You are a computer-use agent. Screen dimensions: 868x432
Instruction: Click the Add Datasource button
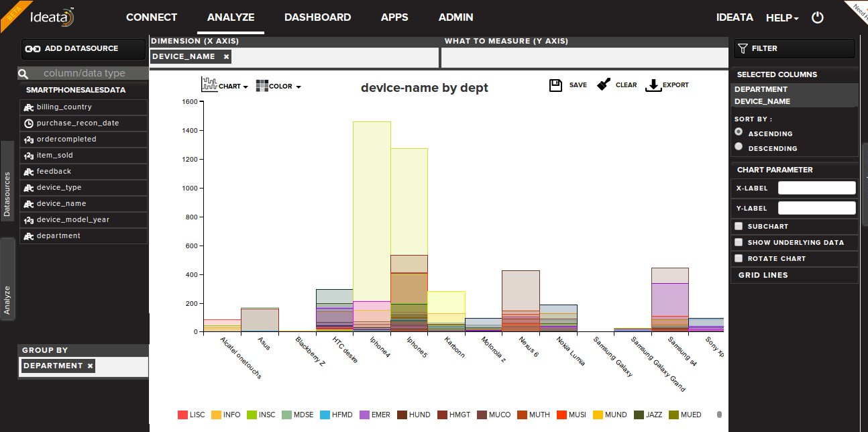pyautogui.click(x=83, y=48)
